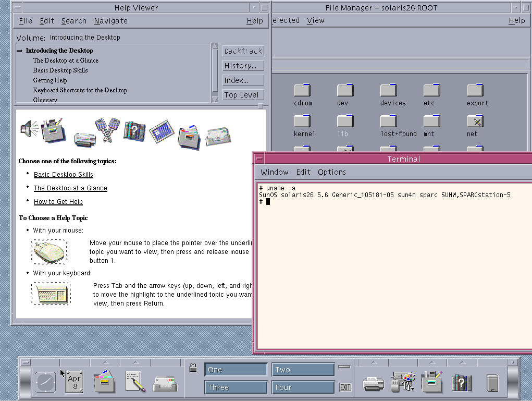Follow the Basic Desktop Skills link
Image resolution: width=532 pixels, height=401 pixels.
[64, 175]
